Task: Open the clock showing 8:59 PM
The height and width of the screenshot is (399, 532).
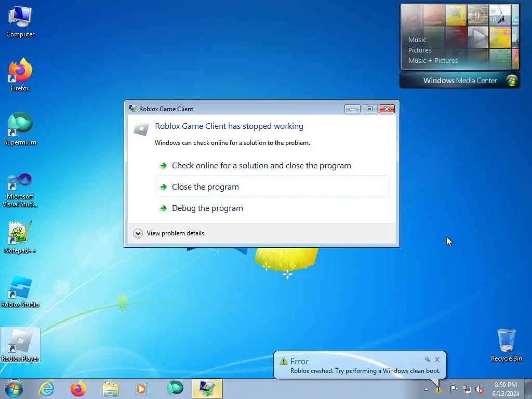Action: [506, 389]
